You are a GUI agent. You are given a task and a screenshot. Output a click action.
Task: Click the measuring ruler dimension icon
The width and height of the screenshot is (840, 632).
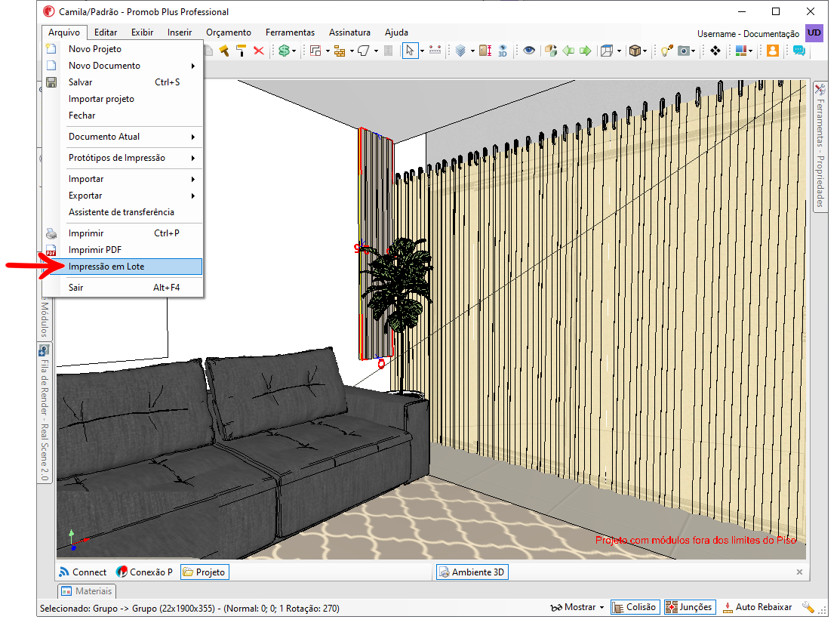[435, 51]
